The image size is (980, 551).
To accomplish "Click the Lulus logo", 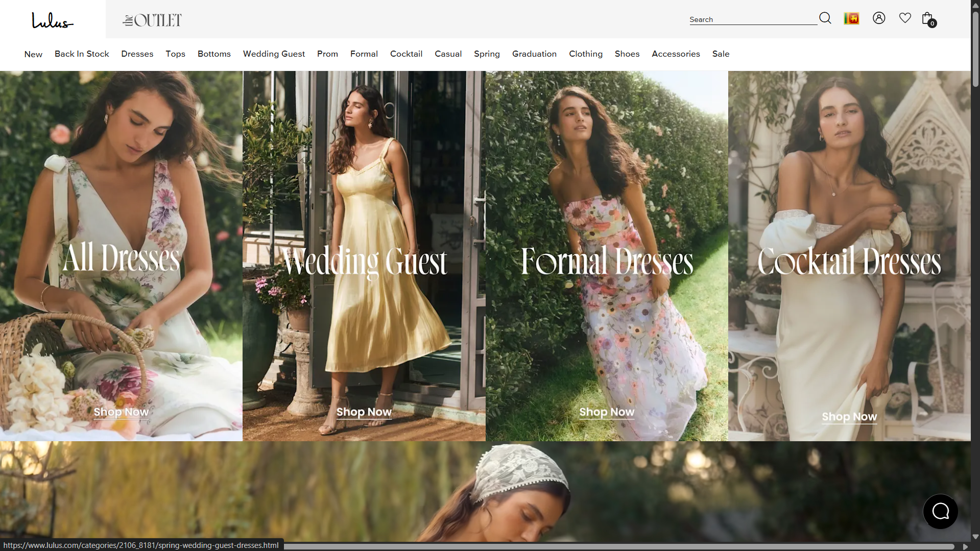I will click(53, 20).
